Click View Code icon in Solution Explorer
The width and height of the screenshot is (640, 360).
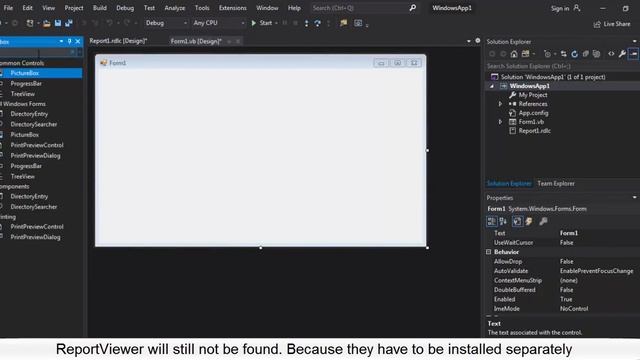pos(611,54)
